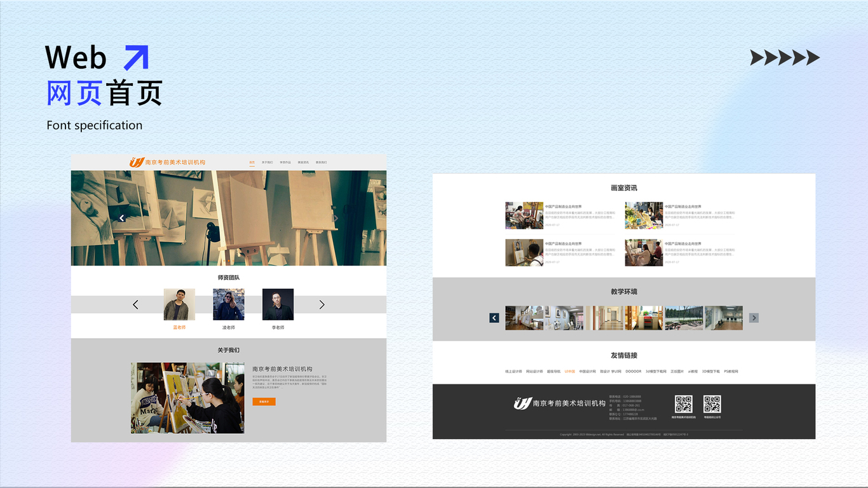Click the 关于我们 section heading

[229, 350]
